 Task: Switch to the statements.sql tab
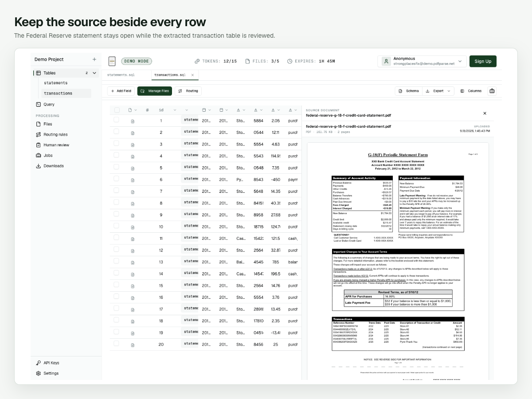[121, 75]
